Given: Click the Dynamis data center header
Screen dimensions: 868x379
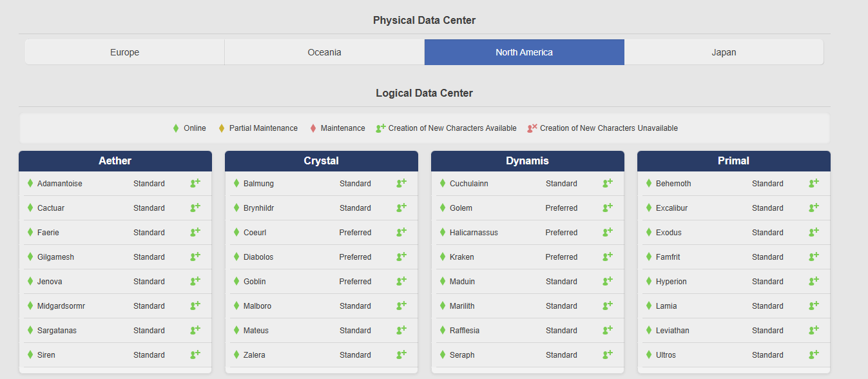Looking at the screenshot, I should pos(528,161).
